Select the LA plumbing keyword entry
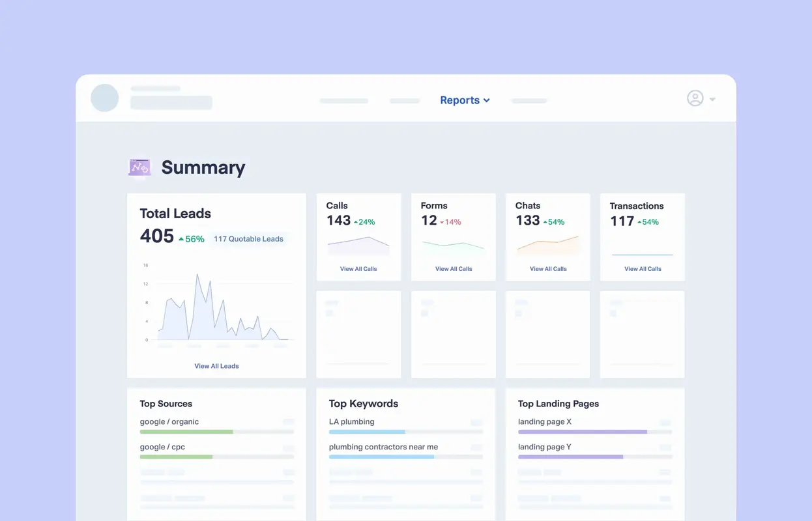The width and height of the screenshot is (812, 521). point(351,421)
